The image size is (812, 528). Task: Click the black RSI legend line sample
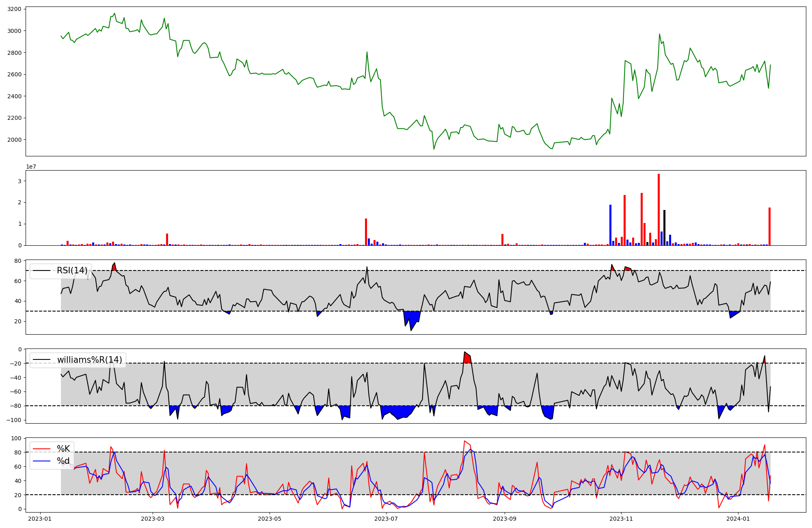[41, 271]
